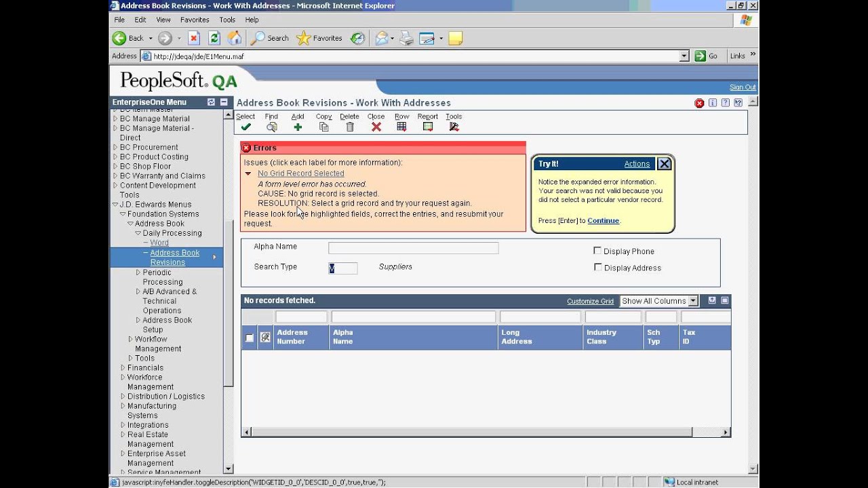The image size is (868, 488).
Task: Collapse the Foundation Systems tree node
Action: pyautogui.click(x=123, y=213)
